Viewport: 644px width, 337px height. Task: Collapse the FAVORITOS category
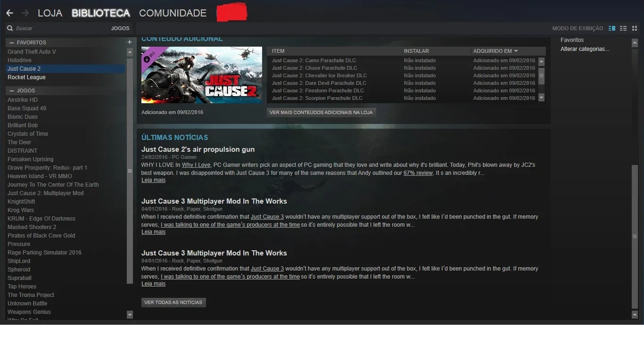pyautogui.click(x=11, y=42)
